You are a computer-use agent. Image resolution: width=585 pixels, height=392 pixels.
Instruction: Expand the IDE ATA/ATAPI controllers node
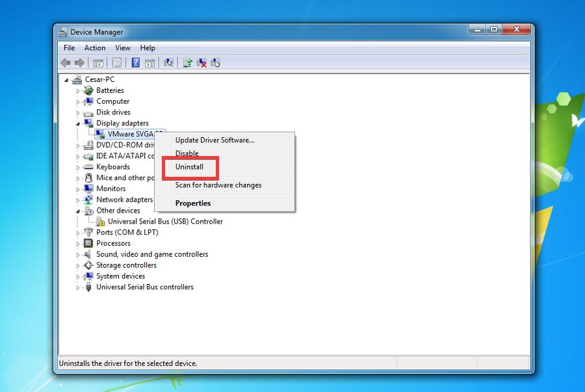77,156
